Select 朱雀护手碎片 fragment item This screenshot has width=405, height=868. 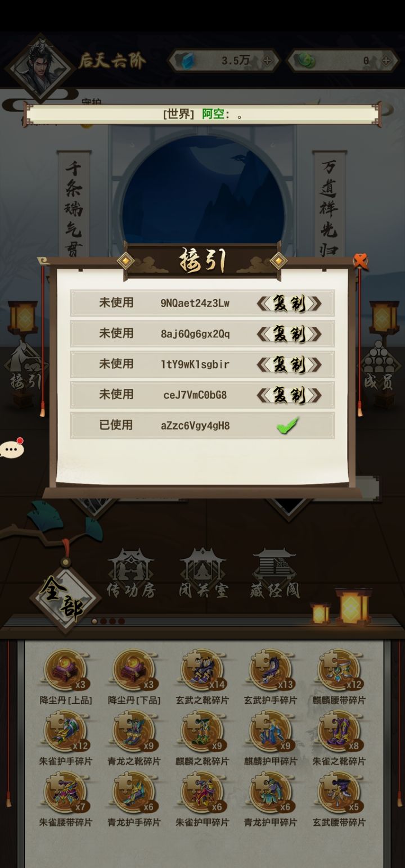point(66,738)
